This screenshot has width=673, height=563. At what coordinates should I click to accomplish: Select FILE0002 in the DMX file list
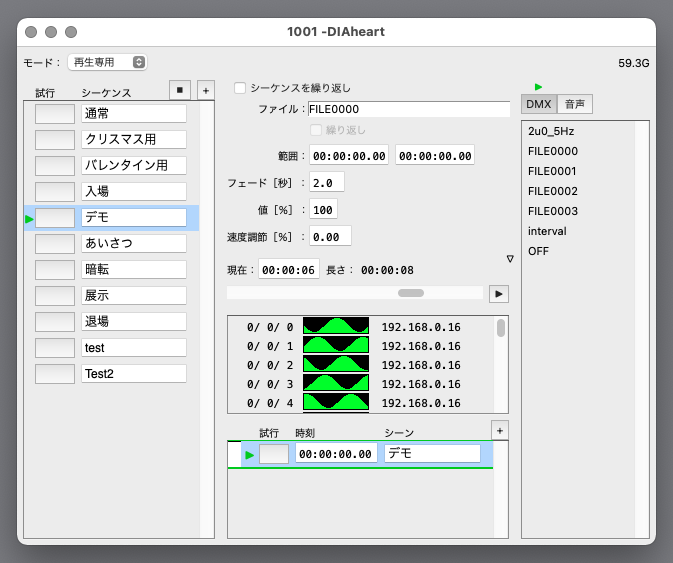point(553,191)
